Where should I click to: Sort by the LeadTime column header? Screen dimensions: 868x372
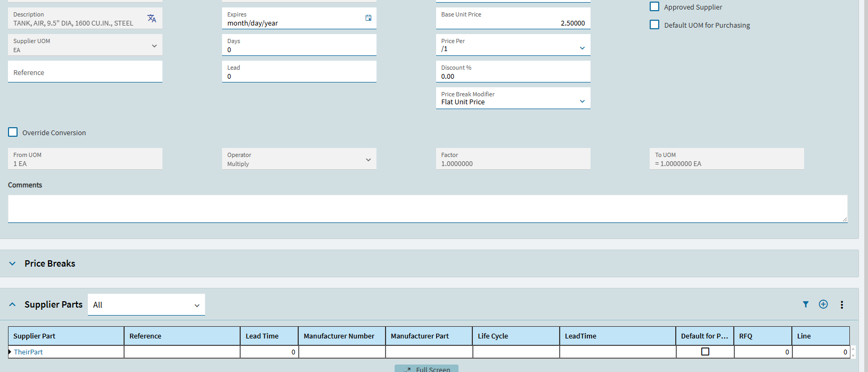pyautogui.click(x=618, y=336)
